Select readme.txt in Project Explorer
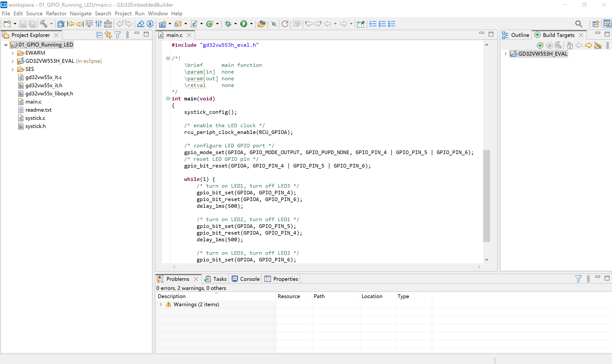Viewport: 612px width, 364px height. pos(38,110)
